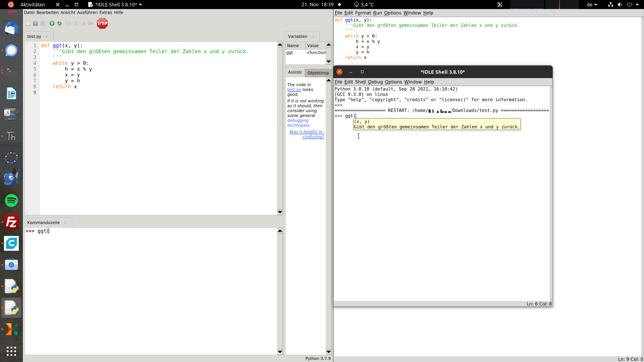The height and width of the screenshot is (362, 644).
Task: Click the New file icon in Thonny toolbar
Action: 28,23
